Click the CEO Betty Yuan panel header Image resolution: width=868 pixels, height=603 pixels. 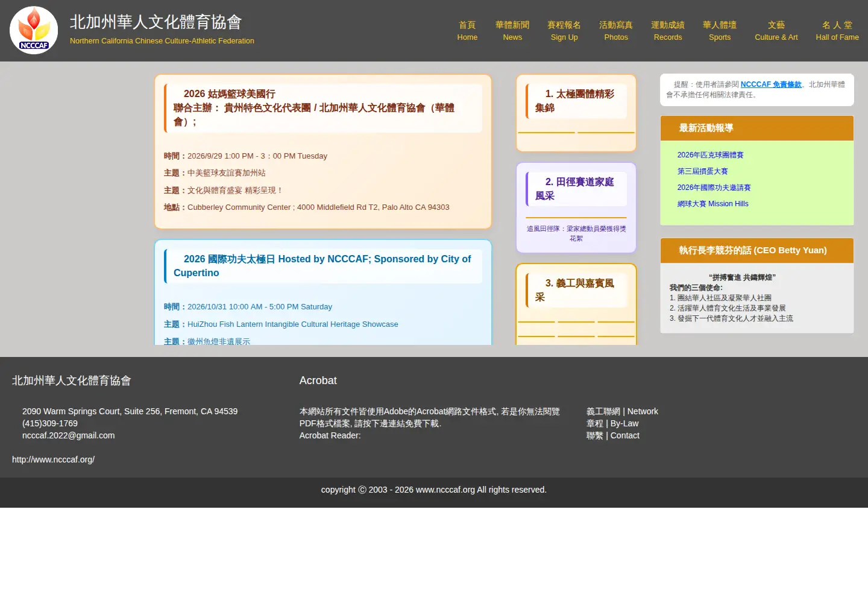[x=756, y=250]
